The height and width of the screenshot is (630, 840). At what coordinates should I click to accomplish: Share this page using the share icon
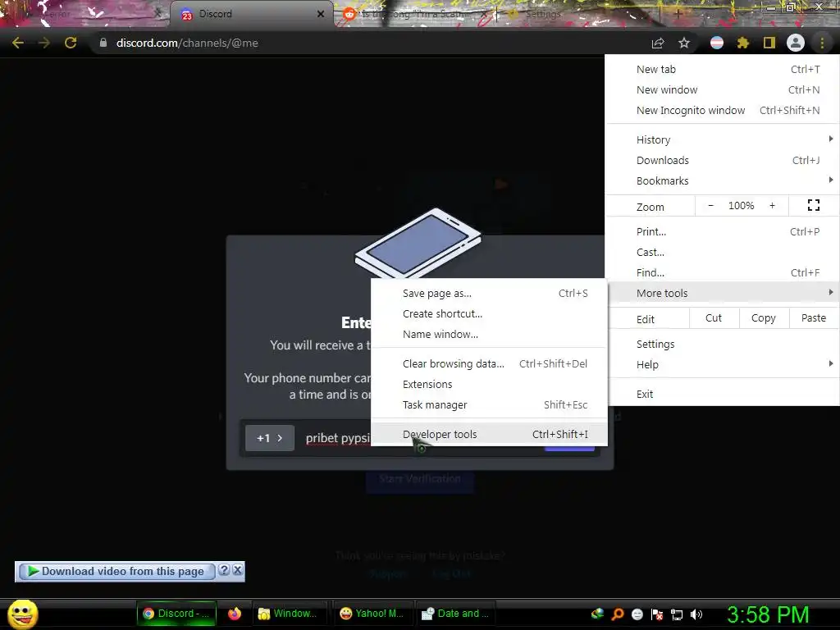pyautogui.click(x=658, y=43)
